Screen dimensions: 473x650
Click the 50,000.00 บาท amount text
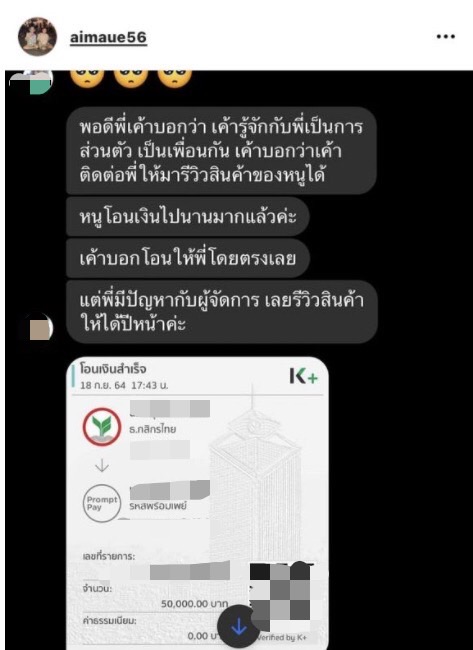tap(194, 604)
